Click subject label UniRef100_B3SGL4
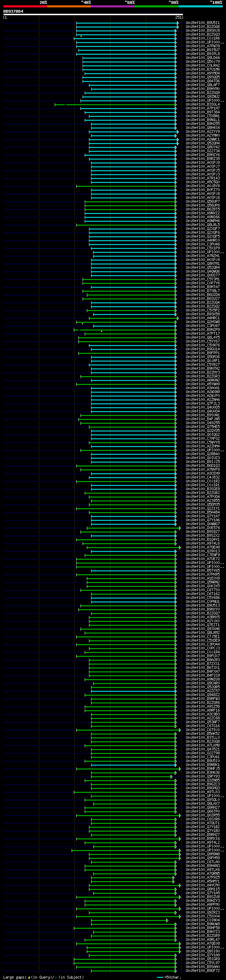Image resolution: width=226 pixels, height=980 pixels. 202,104
